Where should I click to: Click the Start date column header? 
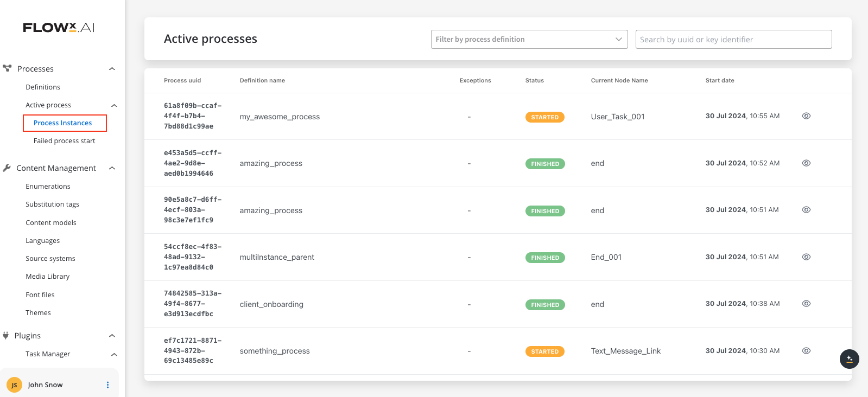pyautogui.click(x=720, y=80)
